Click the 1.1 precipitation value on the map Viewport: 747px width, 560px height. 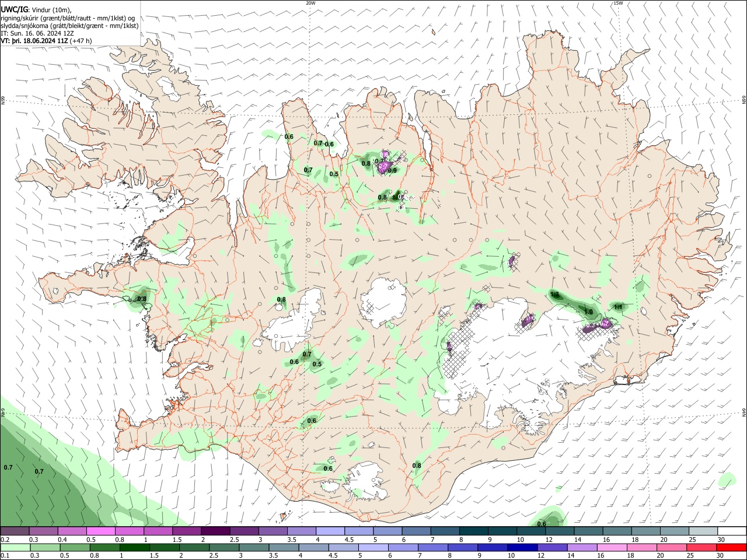point(619,307)
